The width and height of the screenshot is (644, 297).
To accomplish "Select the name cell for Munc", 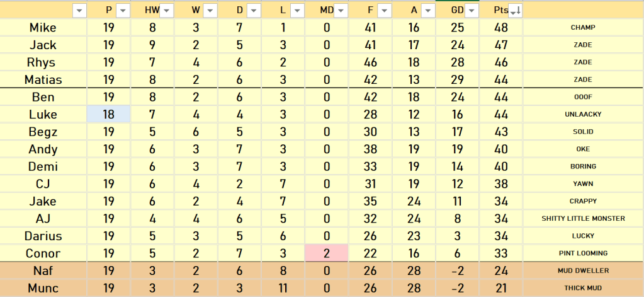I will point(43,288).
